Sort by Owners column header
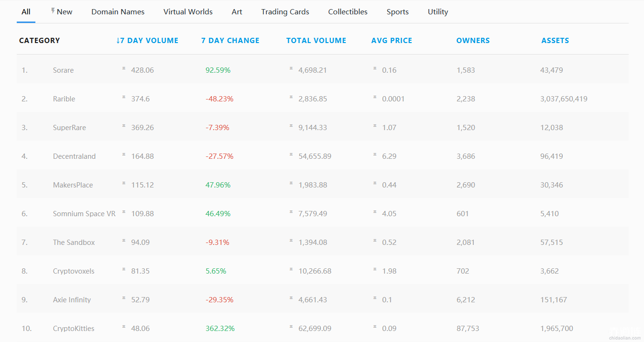The image size is (644, 342). [x=473, y=41]
